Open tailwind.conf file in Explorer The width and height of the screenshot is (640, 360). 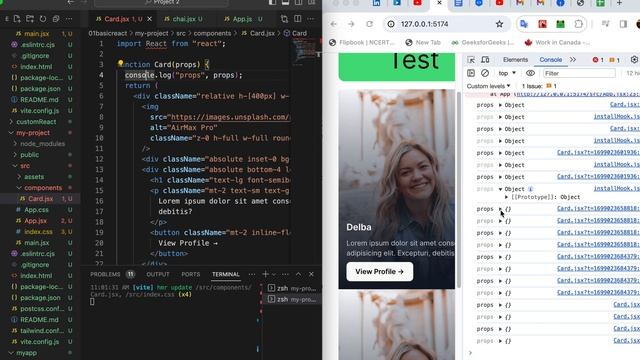pyautogui.click(x=42, y=331)
